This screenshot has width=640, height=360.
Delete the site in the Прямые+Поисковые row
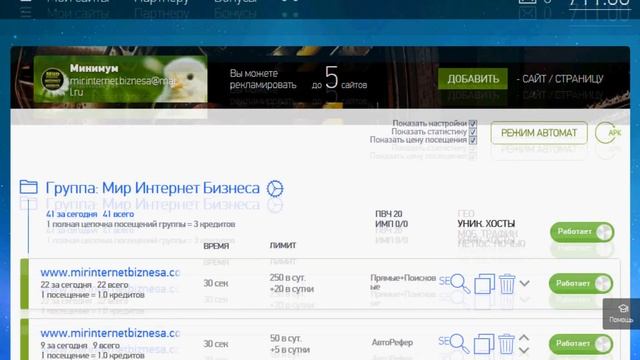[x=507, y=283]
